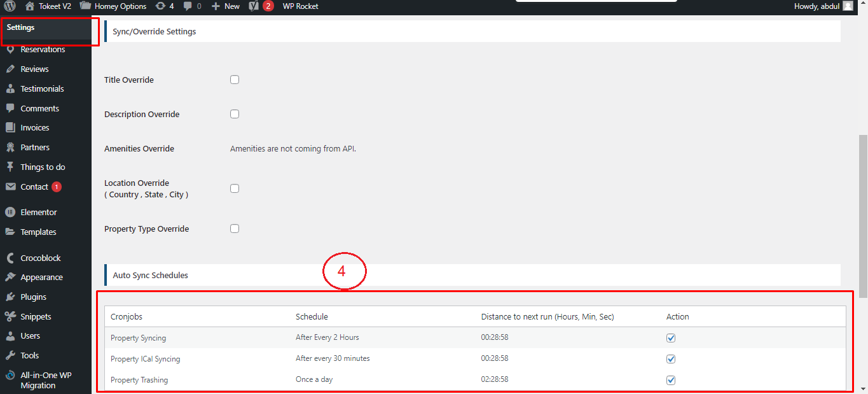
Task: Click the 02:28:58 next run value
Action: [x=495, y=379]
